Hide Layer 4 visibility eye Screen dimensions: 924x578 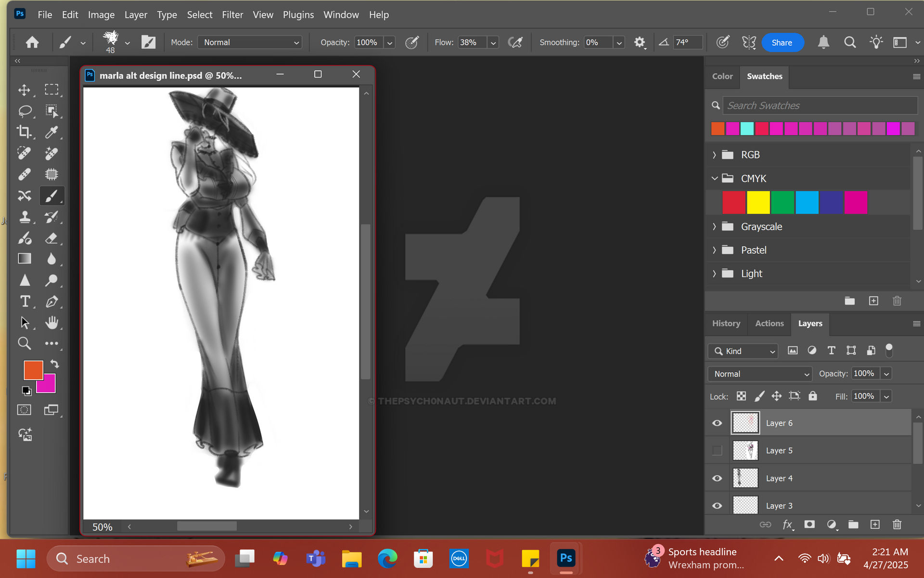pos(717,478)
